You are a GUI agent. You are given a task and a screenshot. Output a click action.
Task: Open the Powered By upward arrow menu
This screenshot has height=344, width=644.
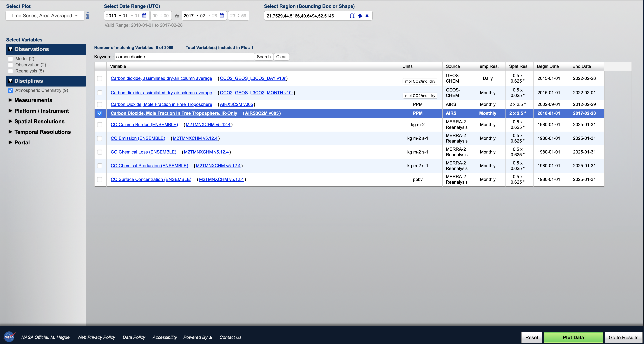tap(211, 337)
